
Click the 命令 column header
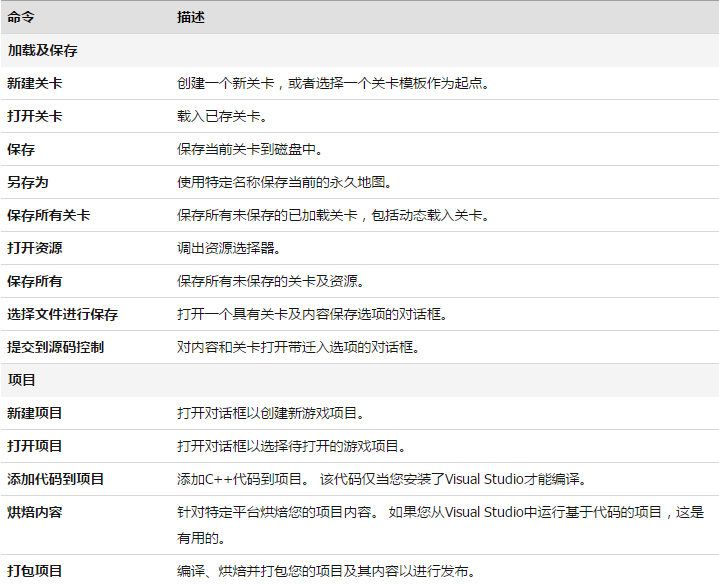tap(21, 17)
